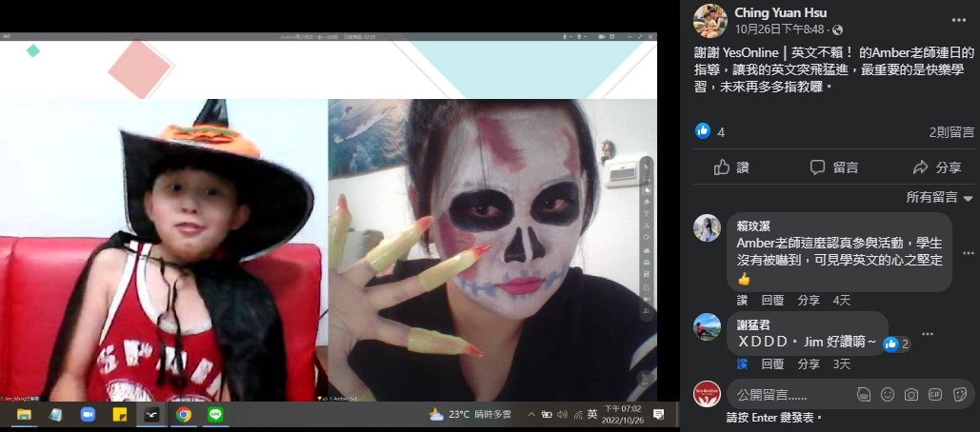
Task: Select the eraser tool in whiteboard toolbar
Action: click(x=647, y=202)
